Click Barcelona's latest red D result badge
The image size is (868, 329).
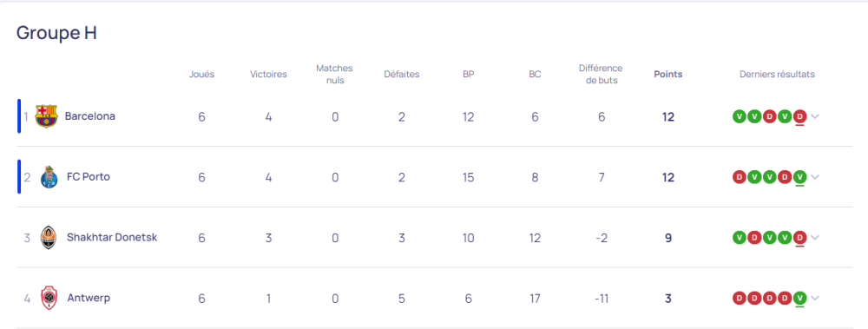799,116
